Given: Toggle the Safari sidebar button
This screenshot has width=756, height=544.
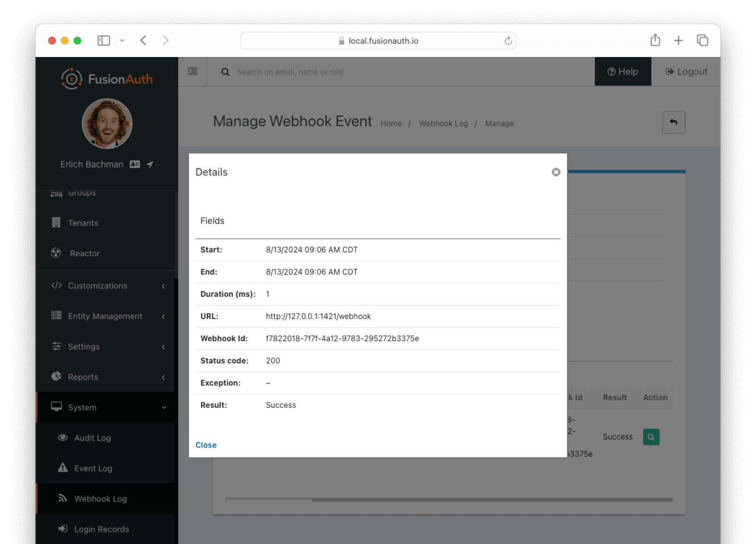Looking at the screenshot, I should click(103, 41).
